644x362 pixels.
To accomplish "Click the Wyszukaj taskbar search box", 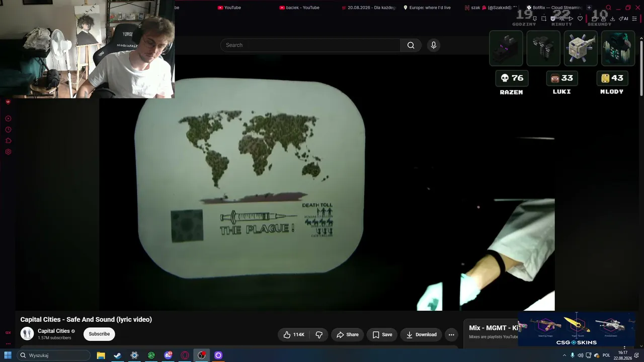I will point(52,355).
